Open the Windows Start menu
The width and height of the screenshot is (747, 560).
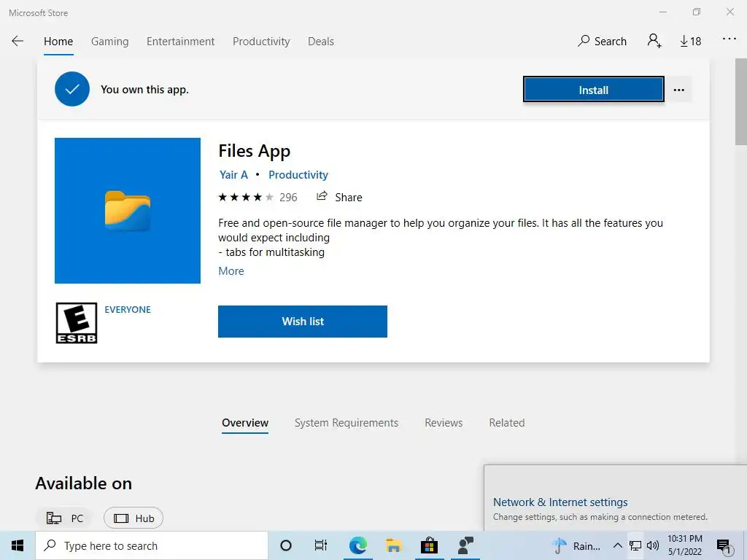18,545
